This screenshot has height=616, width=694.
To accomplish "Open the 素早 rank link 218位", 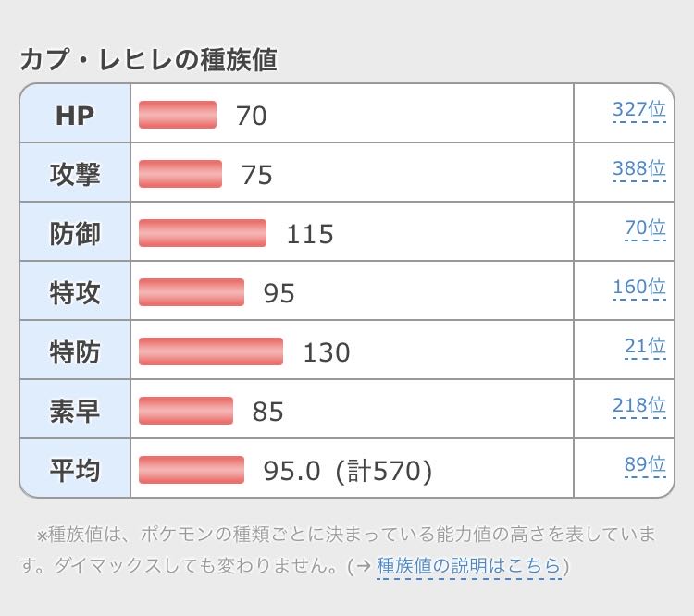I will point(638,406).
